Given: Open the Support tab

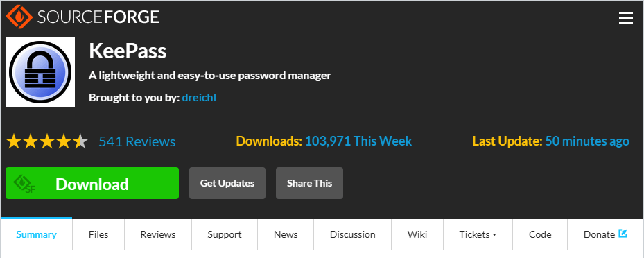Looking at the screenshot, I should 224,234.
